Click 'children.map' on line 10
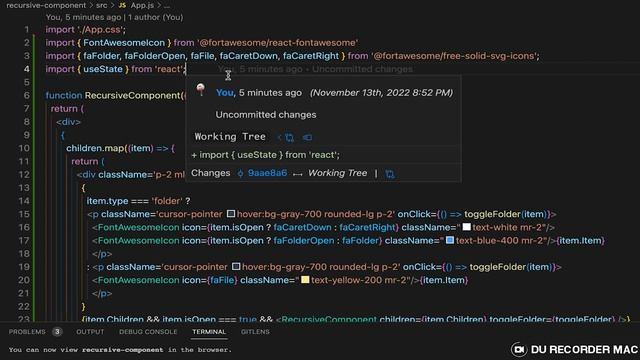 coord(96,148)
